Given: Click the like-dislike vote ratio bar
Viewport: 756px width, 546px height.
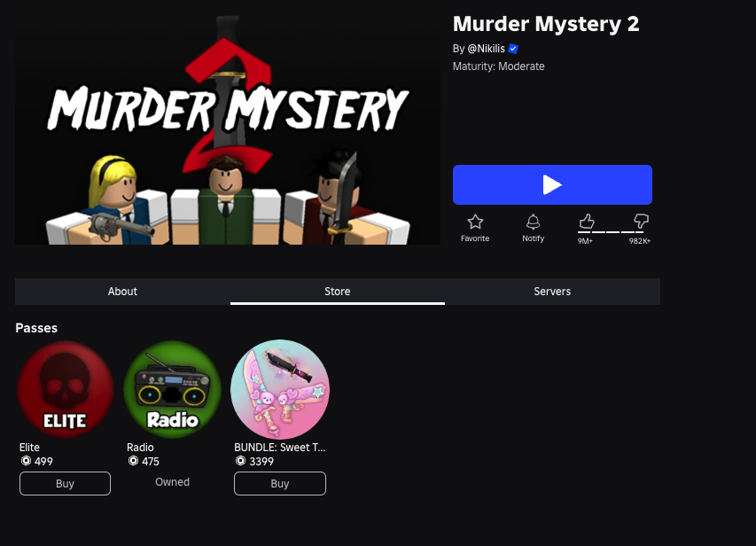Looking at the screenshot, I should click(614, 232).
